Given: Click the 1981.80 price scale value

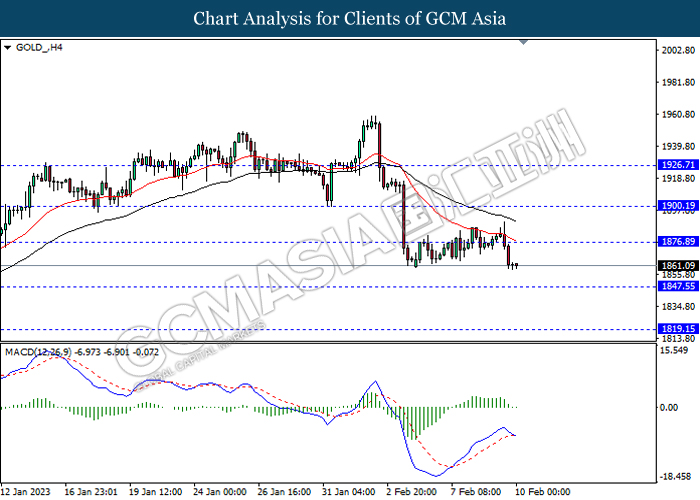Looking at the screenshot, I should tap(679, 82).
